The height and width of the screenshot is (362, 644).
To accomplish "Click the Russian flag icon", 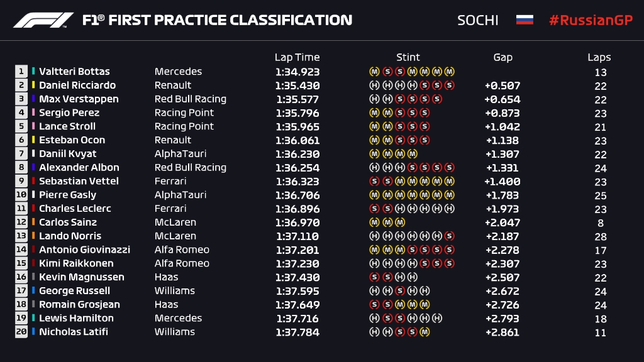I will click(525, 20).
